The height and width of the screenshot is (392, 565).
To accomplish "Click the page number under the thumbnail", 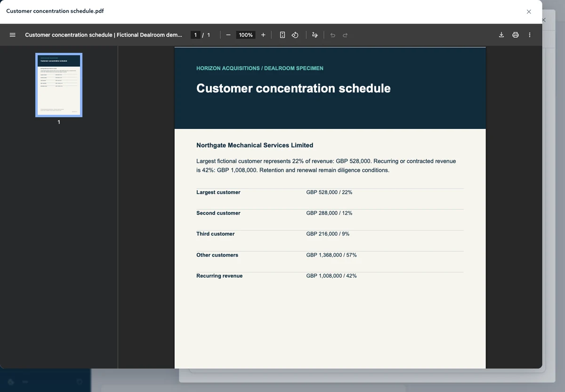I will [x=59, y=122].
